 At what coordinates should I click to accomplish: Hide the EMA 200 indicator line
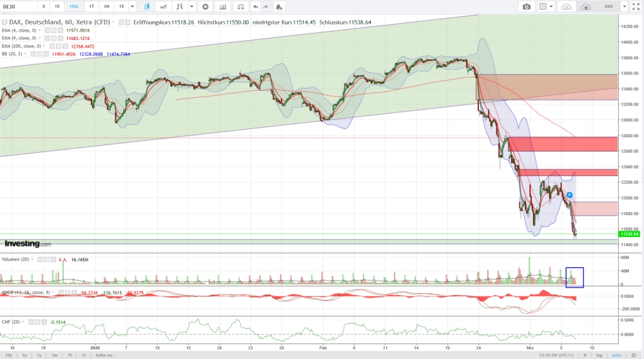click(52, 46)
